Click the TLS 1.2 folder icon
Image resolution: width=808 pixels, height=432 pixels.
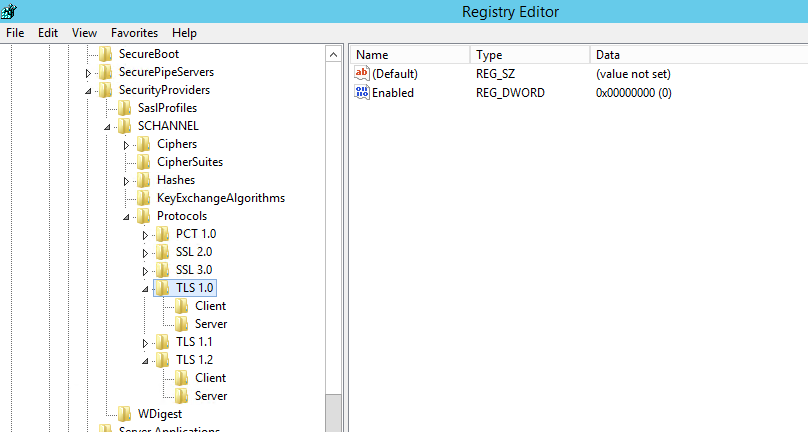click(163, 360)
